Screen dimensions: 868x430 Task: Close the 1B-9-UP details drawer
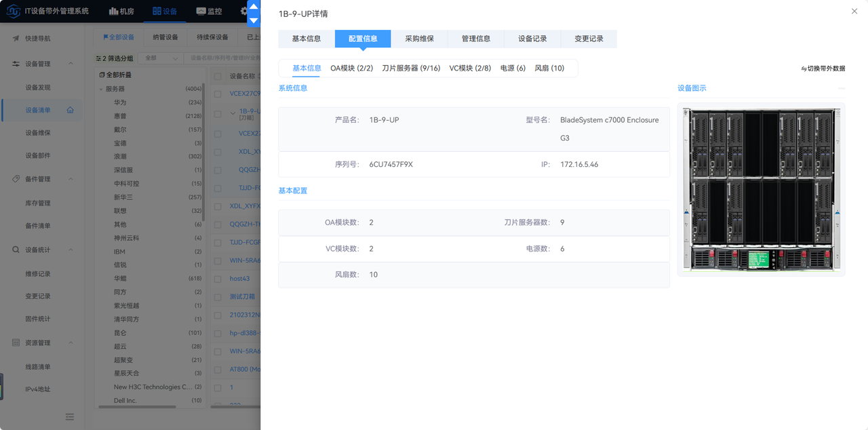click(854, 12)
